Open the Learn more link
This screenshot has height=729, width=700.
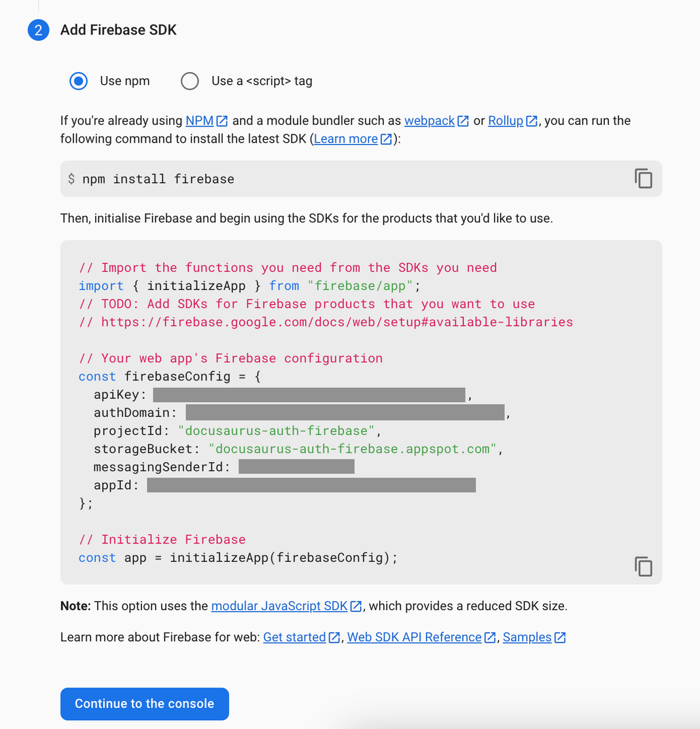point(345,139)
